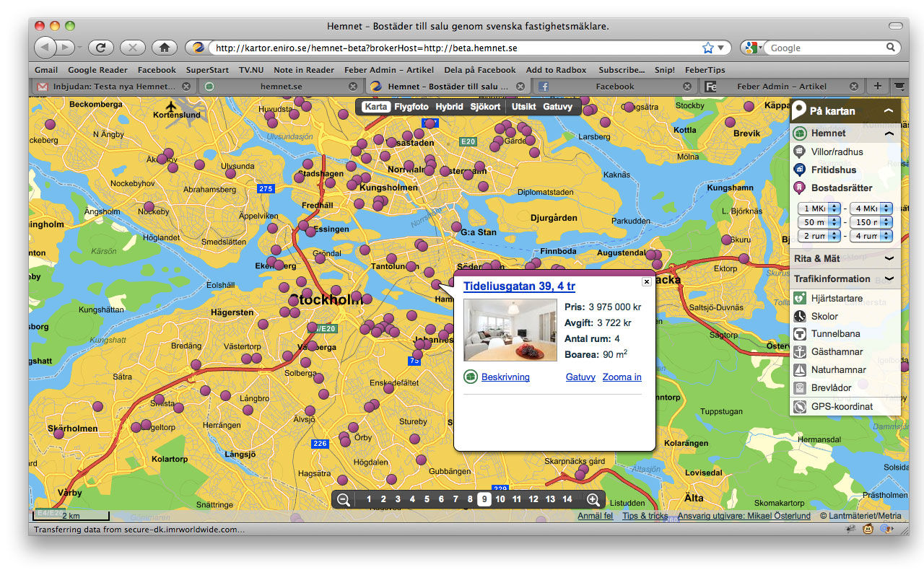Open the Tideliusgatan 39, 4 tr link
The image size is (924, 575).
point(519,286)
